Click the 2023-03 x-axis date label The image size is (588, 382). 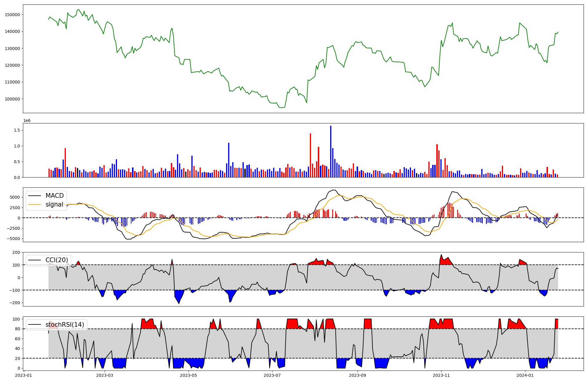tap(105, 375)
